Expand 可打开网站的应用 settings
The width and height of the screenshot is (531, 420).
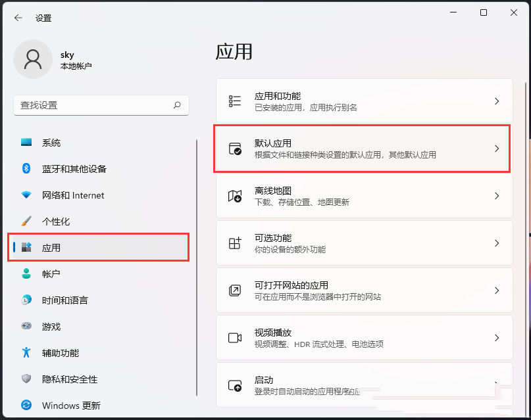click(x=497, y=290)
